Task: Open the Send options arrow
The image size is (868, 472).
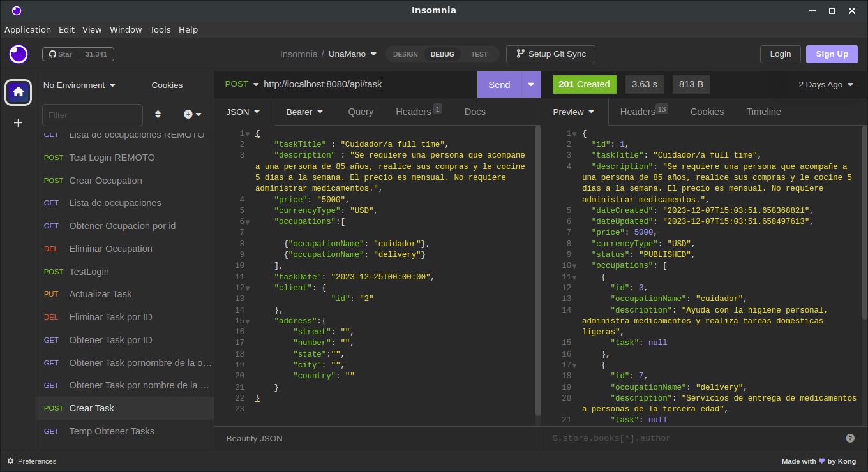Action: pyautogui.click(x=531, y=85)
